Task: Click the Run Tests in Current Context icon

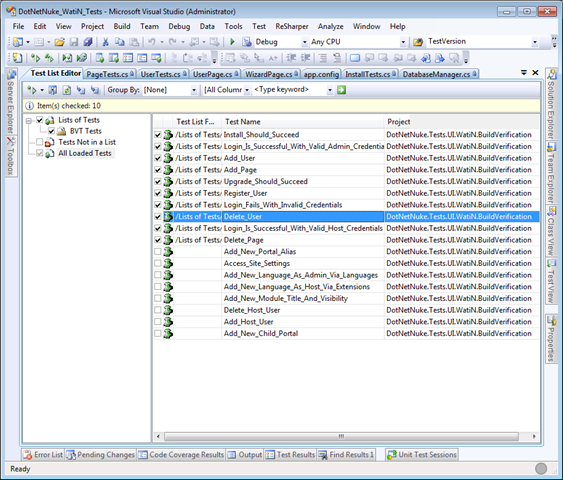Action: click(x=35, y=58)
